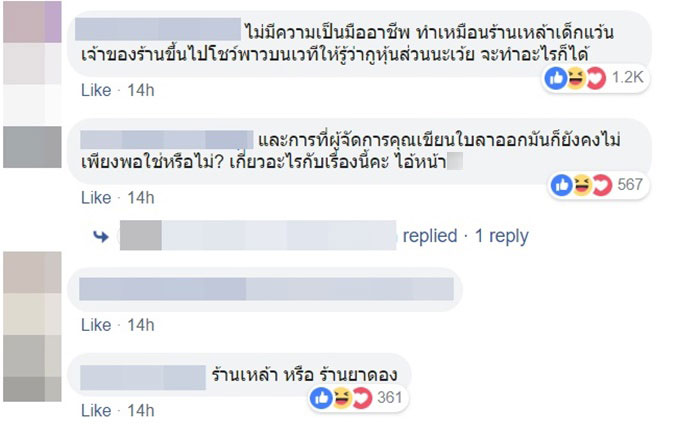The width and height of the screenshot is (700, 431).
Task: Open the 14h timestamp of the first comment
Action: pyautogui.click(x=141, y=91)
